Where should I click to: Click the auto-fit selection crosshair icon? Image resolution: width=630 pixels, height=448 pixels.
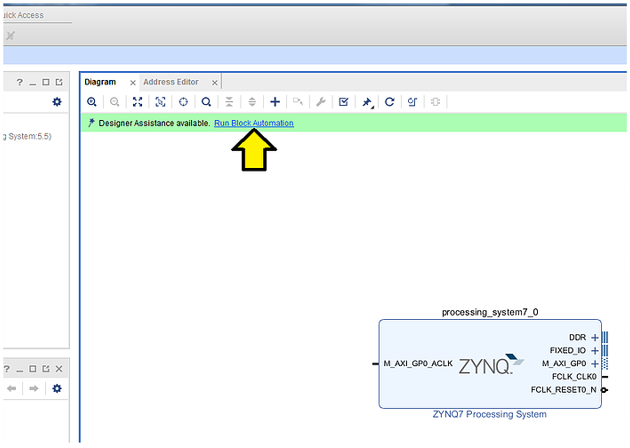pos(183,102)
